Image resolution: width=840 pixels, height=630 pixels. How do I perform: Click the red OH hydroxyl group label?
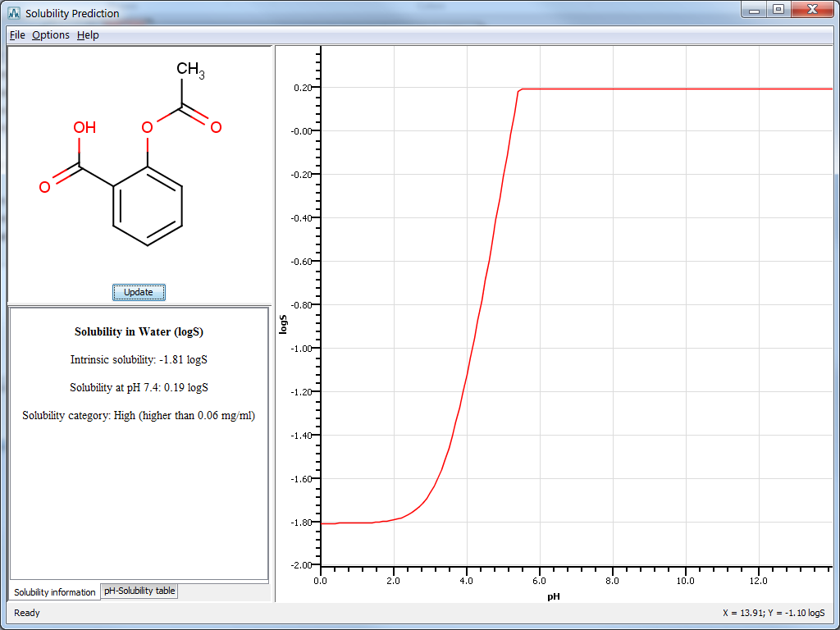point(84,128)
